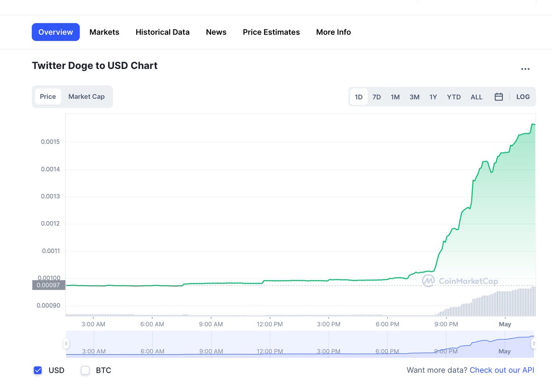Viewport: 552px width, 392px height.
Task: Click the 3:00 PM main chart axis label
Action: (x=329, y=324)
